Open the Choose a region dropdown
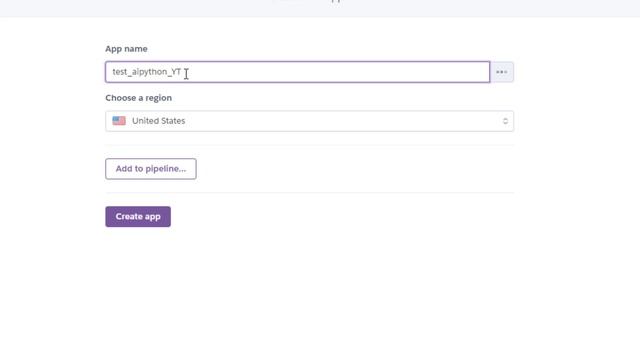640x360 pixels. [x=309, y=121]
